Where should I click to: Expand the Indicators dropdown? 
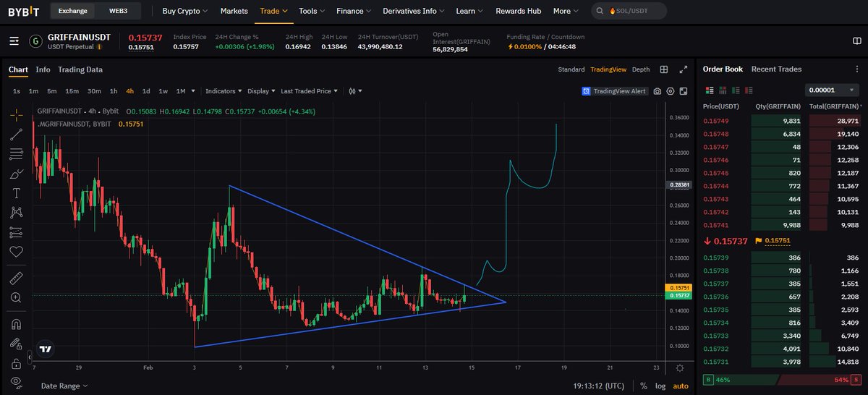[x=224, y=91]
